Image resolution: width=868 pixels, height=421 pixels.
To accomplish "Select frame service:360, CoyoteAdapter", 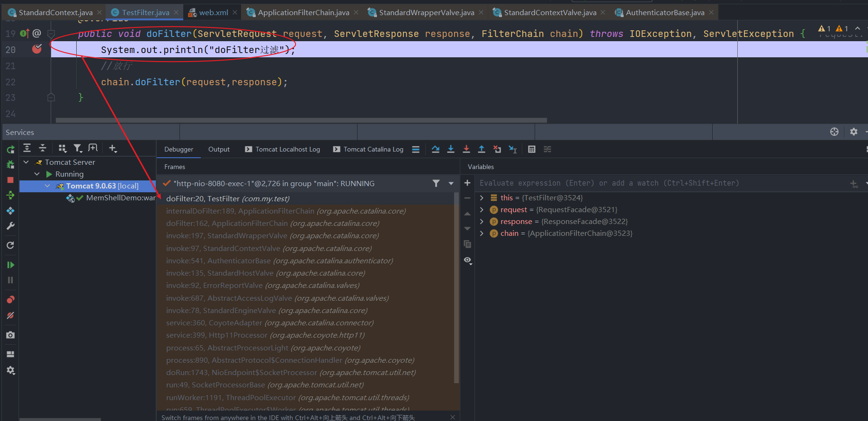I will (305, 322).
